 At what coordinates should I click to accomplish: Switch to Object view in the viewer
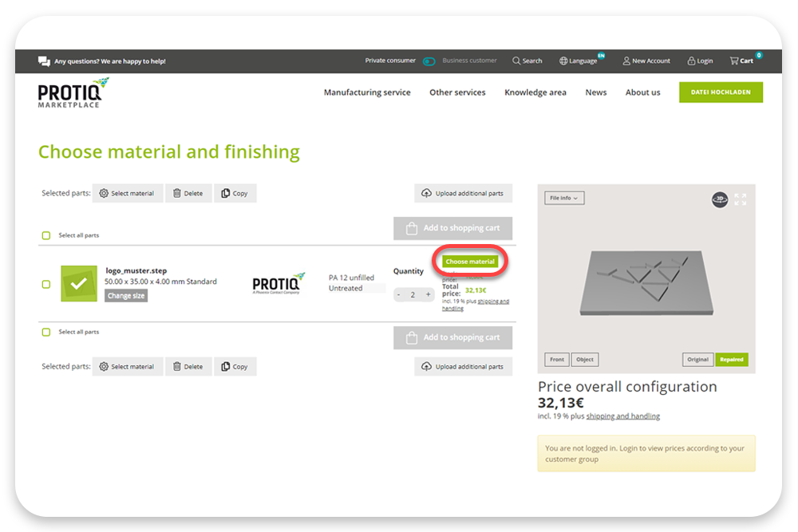click(x=585, y=359)
